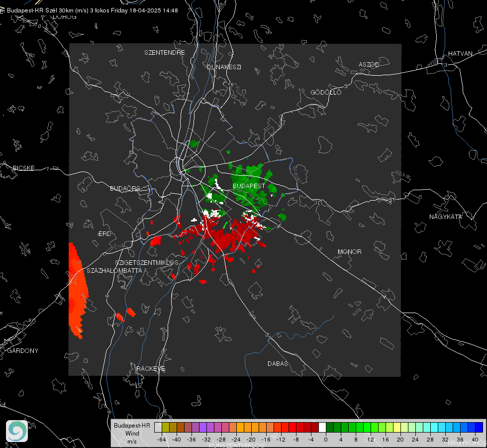Click the 0 legend value
Viewport: 487px width, 448px height.
pos(325,440)
